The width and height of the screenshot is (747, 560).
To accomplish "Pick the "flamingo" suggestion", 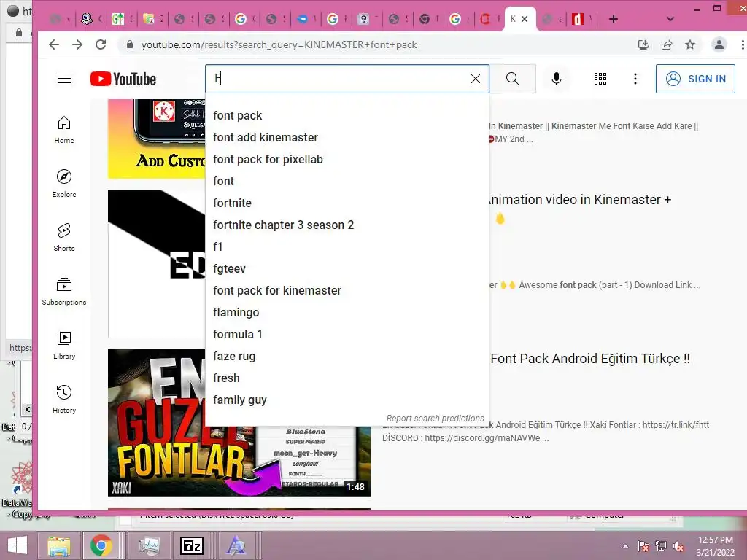I will coord(347,313).
